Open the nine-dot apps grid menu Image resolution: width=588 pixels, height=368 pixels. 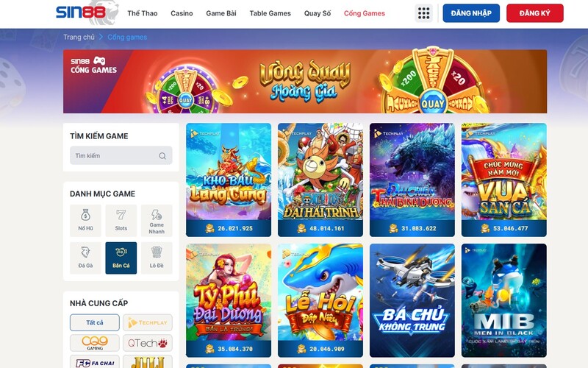pos(424,13)
